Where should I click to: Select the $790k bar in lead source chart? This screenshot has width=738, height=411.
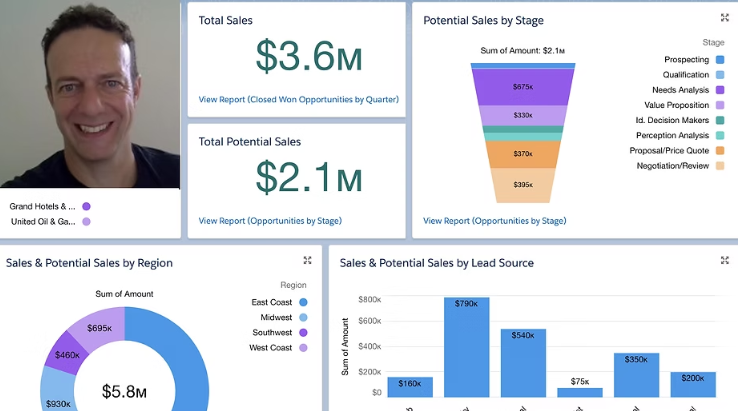466,347
